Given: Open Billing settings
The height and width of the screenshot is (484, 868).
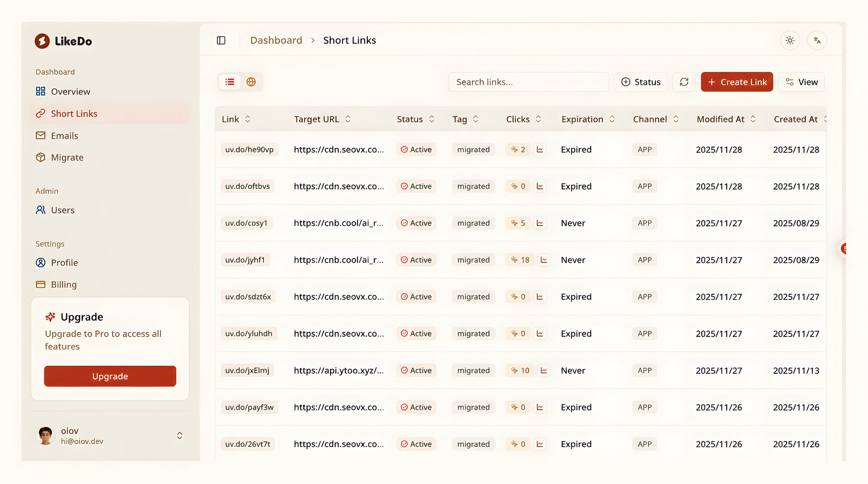Looking at the screenshot, I should pos(110,284).
